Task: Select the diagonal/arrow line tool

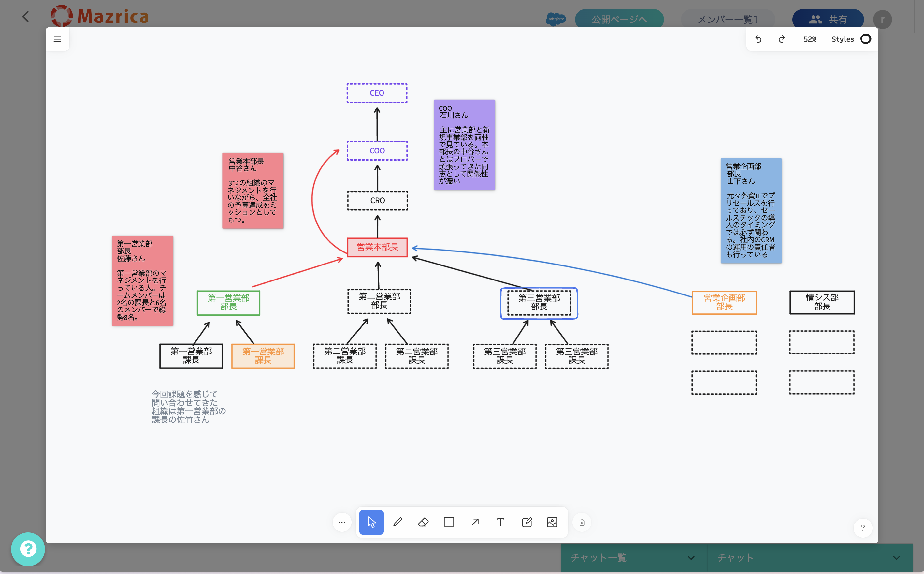Action: 475,522
